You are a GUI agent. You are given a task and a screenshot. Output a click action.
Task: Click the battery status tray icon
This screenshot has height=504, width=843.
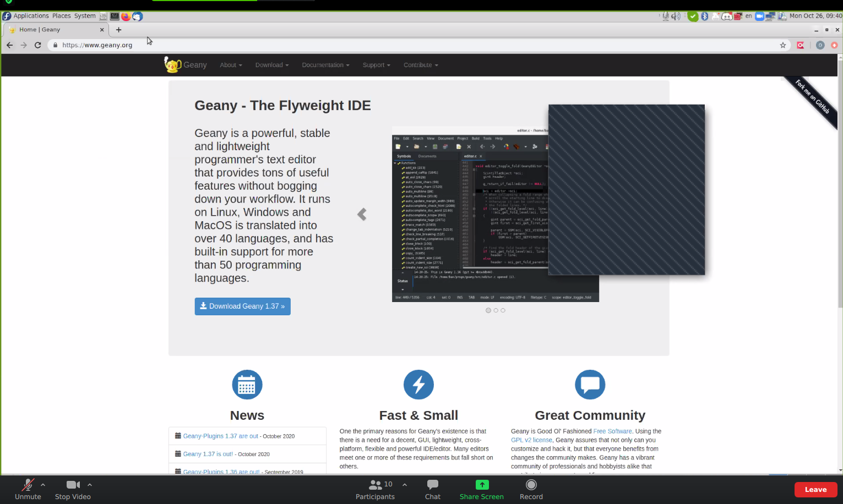click(x=782, y=16)
